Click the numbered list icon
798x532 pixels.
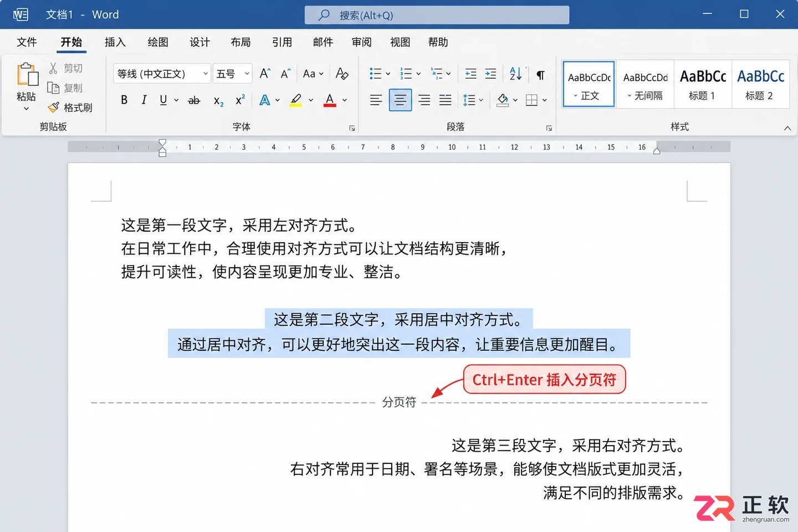[x=406, y=74]
